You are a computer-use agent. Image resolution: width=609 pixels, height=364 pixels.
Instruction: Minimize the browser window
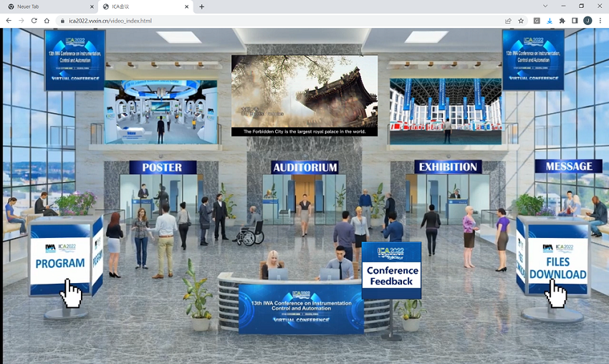click(563, 6)
